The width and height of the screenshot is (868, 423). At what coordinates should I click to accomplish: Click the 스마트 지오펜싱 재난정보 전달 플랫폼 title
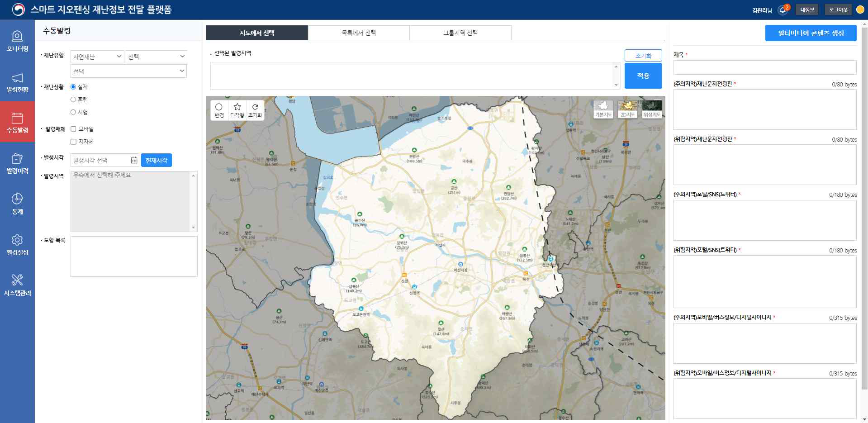click(101, 10)
